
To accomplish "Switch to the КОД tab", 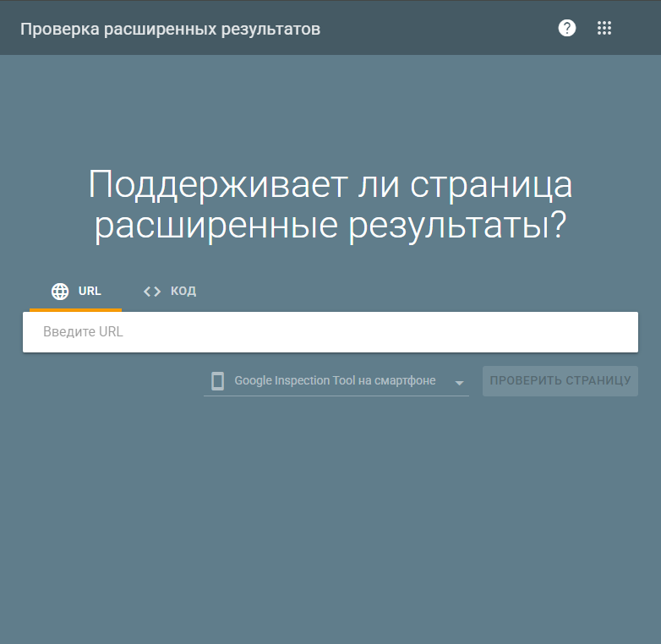I will point(169,292).
